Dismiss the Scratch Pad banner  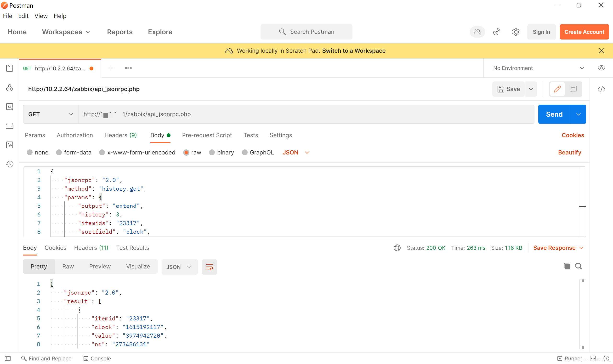click(601, 51)
